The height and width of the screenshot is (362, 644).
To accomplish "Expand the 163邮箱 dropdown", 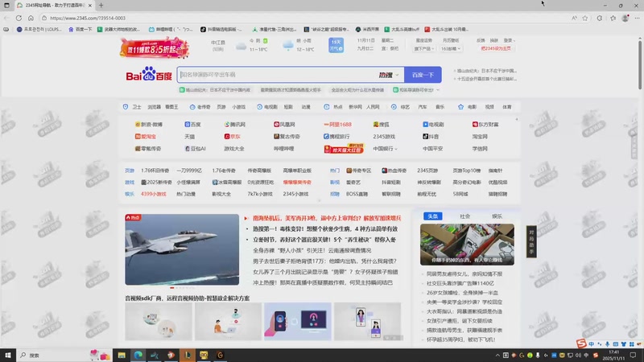I will click(451, 48).
